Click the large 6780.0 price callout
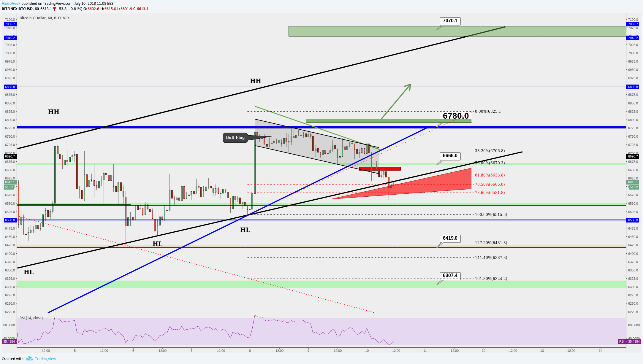This screenshot has height=364, width=643. coord(456,116)
